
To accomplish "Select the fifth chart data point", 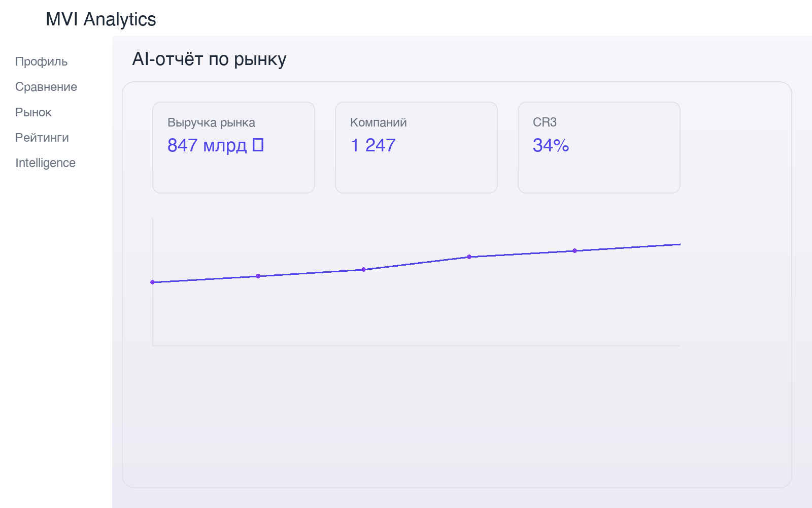I will pyautogui.click(x=574, y=250).
